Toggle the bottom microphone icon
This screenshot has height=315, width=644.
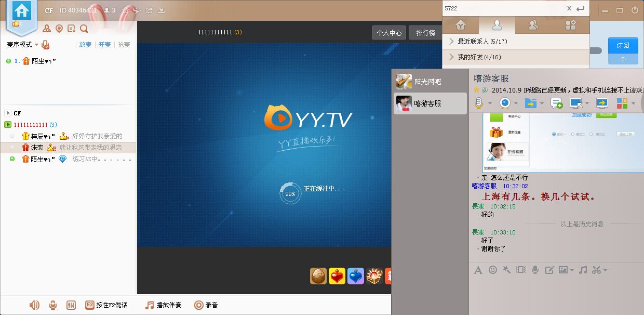click(x=52, y=305)
